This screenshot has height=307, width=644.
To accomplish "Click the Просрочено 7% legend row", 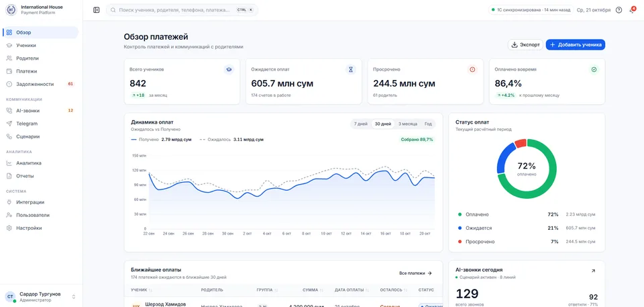I will tap(527, 242).
